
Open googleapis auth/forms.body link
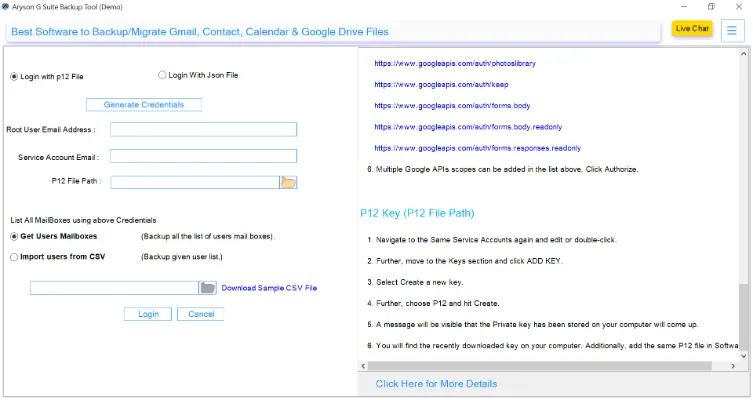[x=452, y=106]
